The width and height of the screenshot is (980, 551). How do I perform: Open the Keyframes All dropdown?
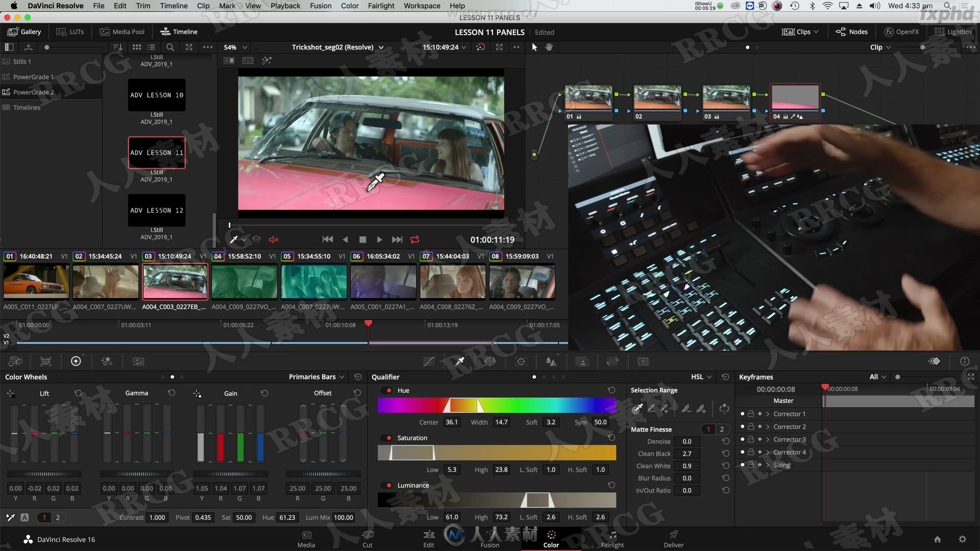pyautogui.click(x=878, y=377)
